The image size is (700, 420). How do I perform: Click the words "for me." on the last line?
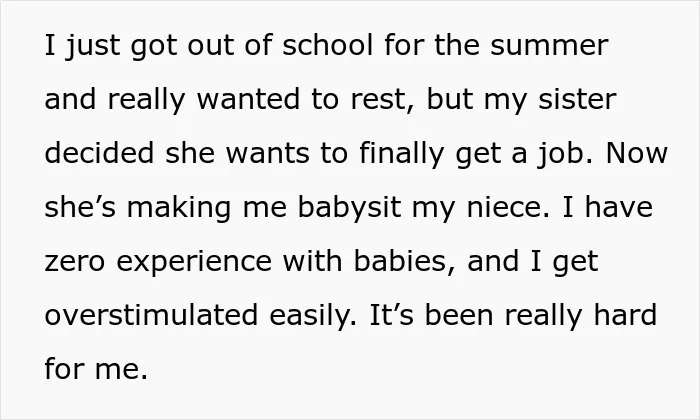[x=96, y=370]
